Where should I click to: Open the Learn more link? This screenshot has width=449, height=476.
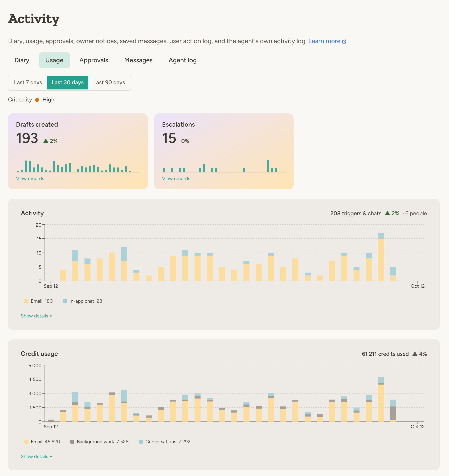pyautogui.click(x=327, y=41)
